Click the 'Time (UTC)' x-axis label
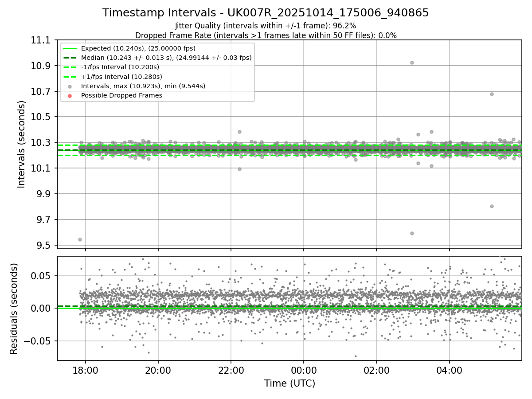This screenshot has height=399, width=532. 289,383
